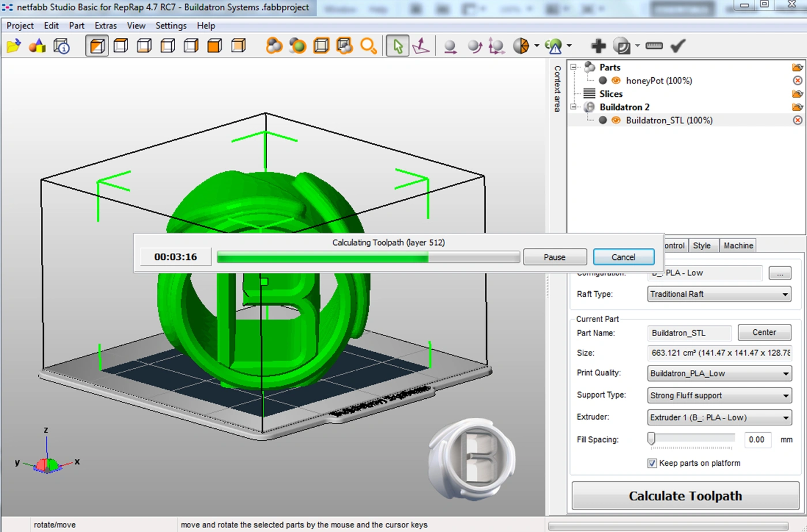Open the create shell dropdown arrow
Image resolution: width=807 pixels, height=532 pixels.
coord(637,46)
